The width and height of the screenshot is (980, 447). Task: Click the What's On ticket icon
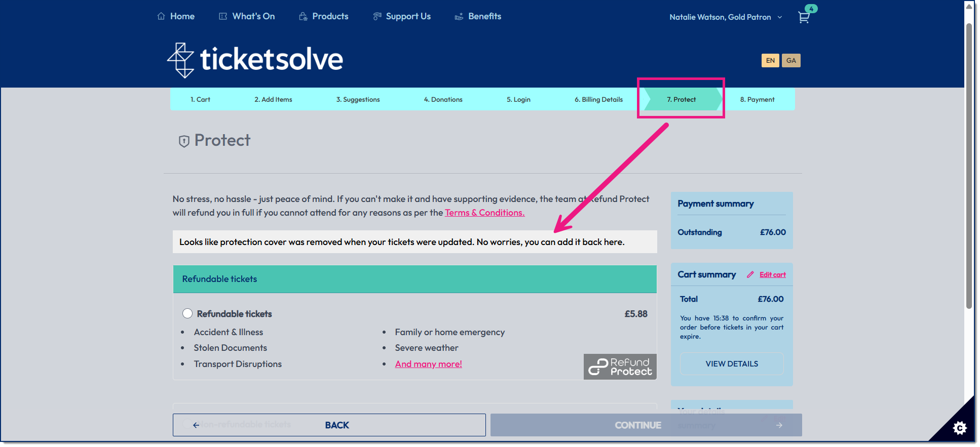(223, 16)
